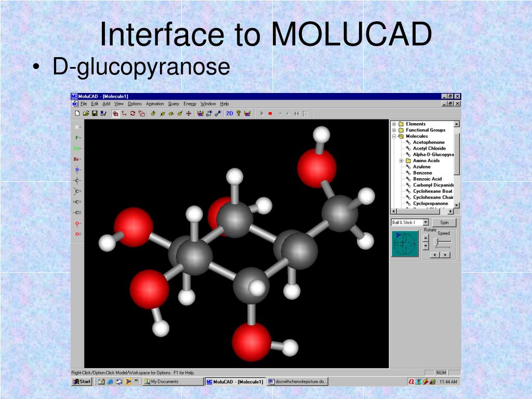This screenshot has height=399, width=532.
Task: Click the fourth yellow box view icon
Action: pos(180,113)
